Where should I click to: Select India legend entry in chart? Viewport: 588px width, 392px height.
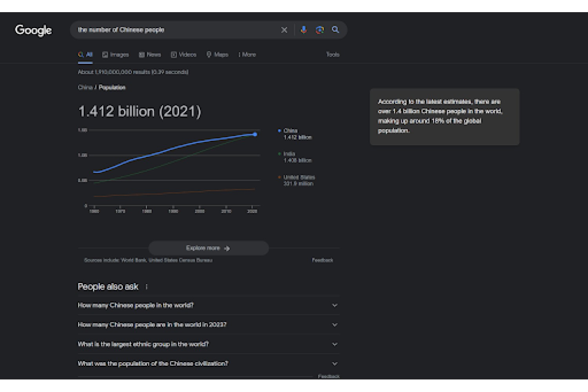point(295,157)
